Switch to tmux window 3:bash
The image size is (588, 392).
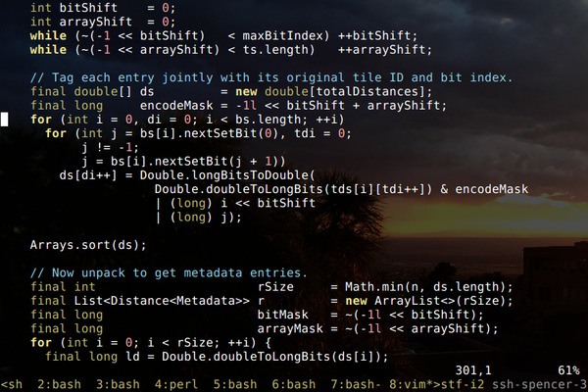118,384
